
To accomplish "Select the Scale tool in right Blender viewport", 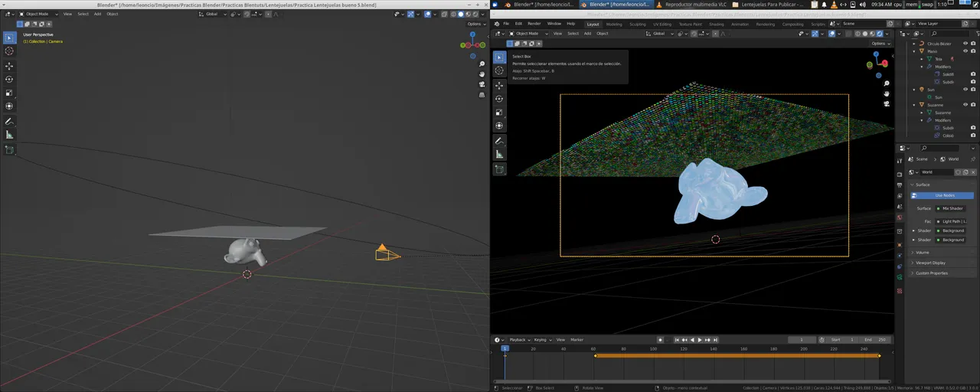I will [499, 113].
